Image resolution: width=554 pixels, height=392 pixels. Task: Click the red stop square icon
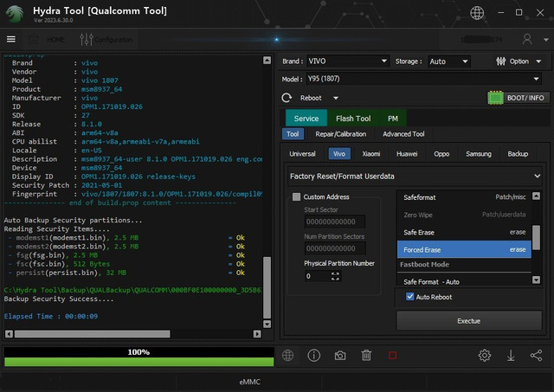click(x=392, y=356)
